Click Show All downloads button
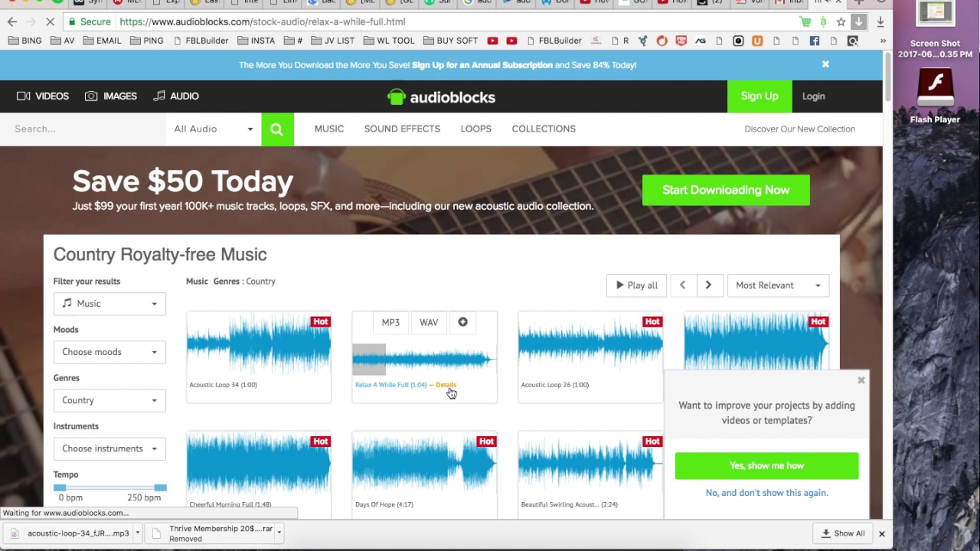980x551 pixels. (842, 533)
